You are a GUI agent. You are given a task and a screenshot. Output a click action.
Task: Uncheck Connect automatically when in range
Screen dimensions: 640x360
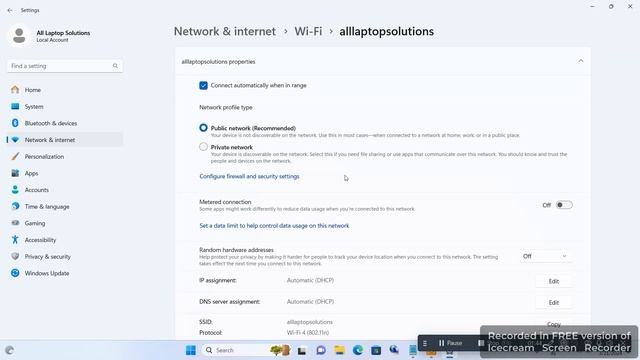point(203,85)
